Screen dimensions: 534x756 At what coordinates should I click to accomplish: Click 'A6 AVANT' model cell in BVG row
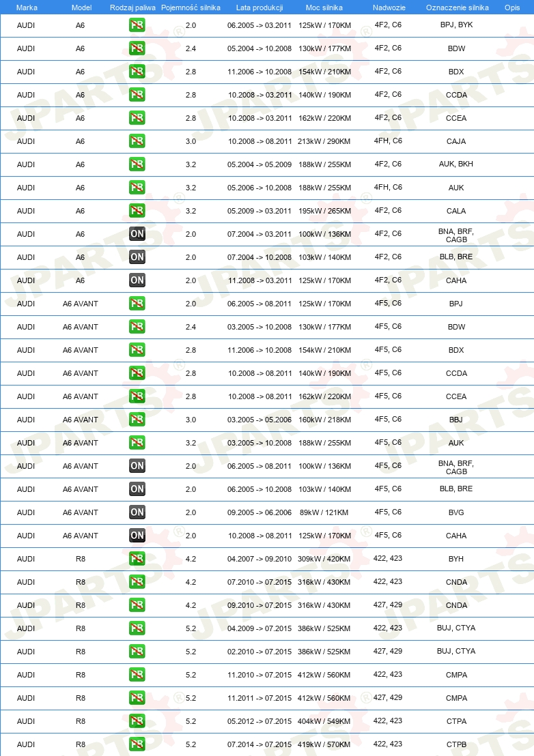[81, 512]
